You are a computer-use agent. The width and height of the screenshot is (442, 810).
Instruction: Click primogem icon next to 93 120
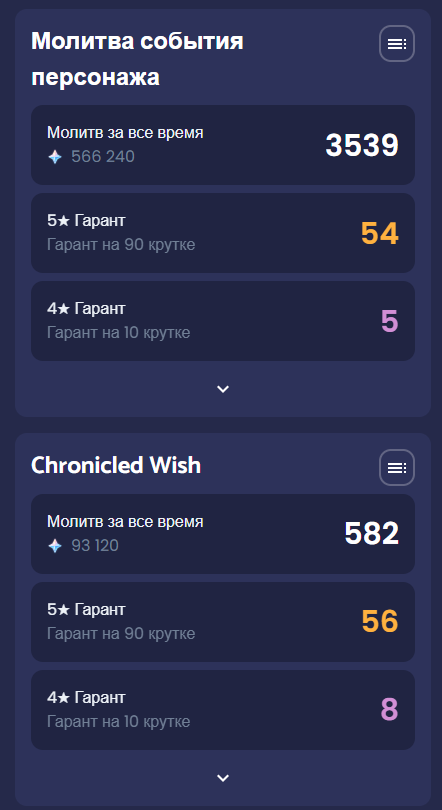pos(55,546)
